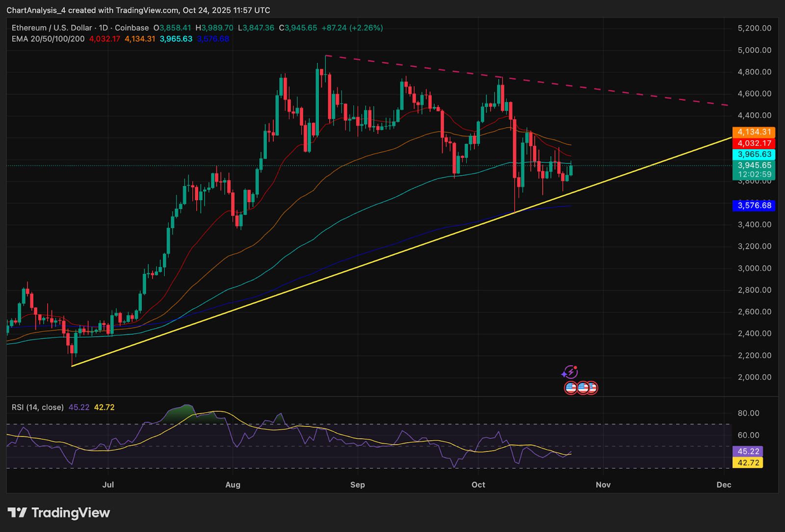Image resolution: width=785 pixels, height=532 pixels.
Task: Click the leftmost US flag event icon
Action: tap(571, 388)
